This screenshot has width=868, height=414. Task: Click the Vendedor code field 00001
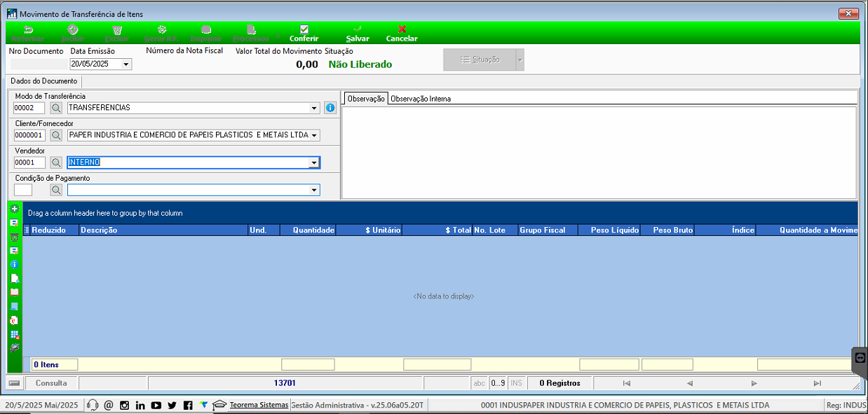point(29,163)
